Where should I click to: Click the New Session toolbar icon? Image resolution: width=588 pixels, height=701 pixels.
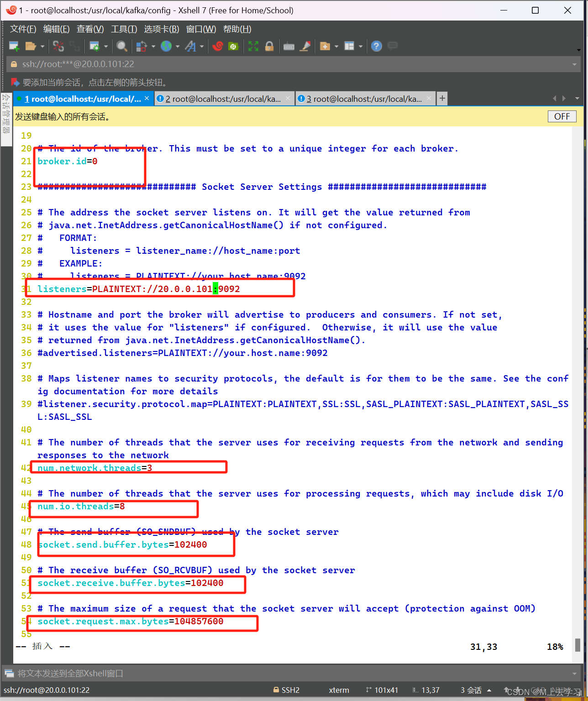14,46
